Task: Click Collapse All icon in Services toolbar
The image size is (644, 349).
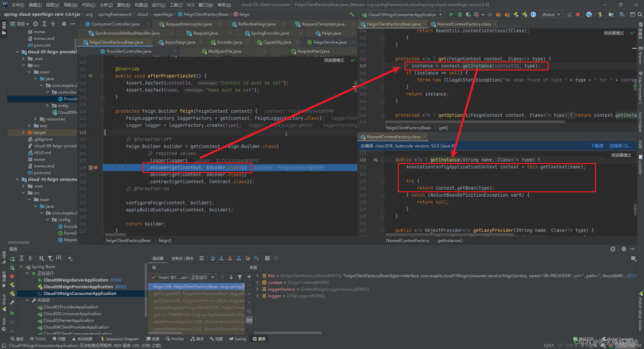Action: [30, 258]
